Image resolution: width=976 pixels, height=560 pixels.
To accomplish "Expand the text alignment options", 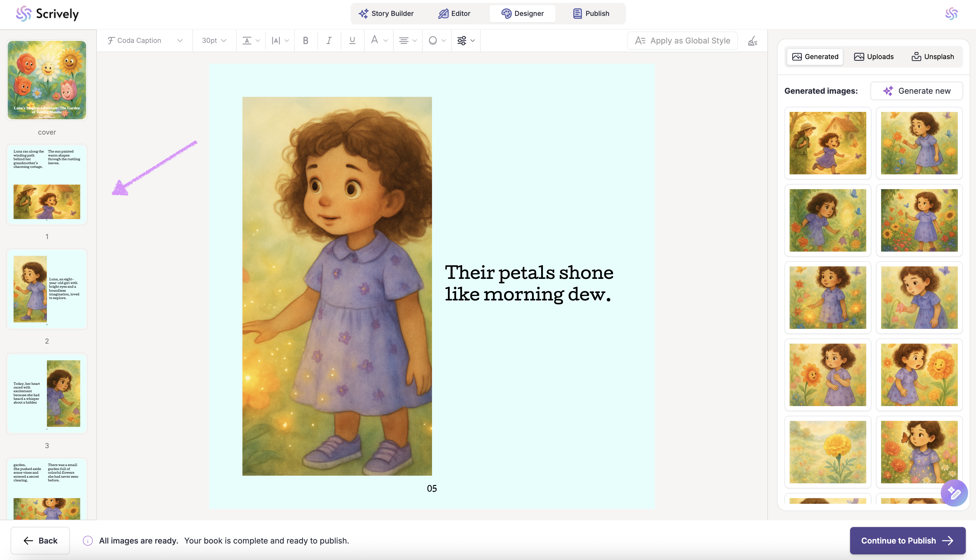I will (x=408, y=40).
